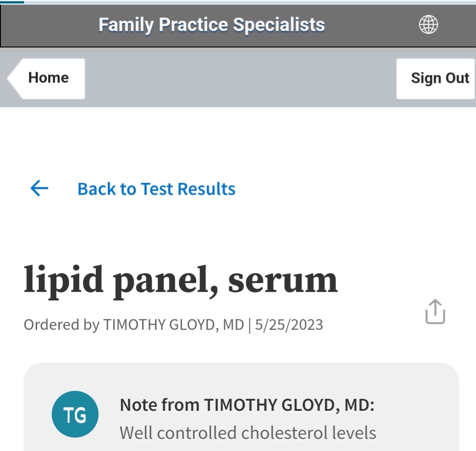Open the Back to Test Results link
The image size is (476, 451).
click(156, 189)
